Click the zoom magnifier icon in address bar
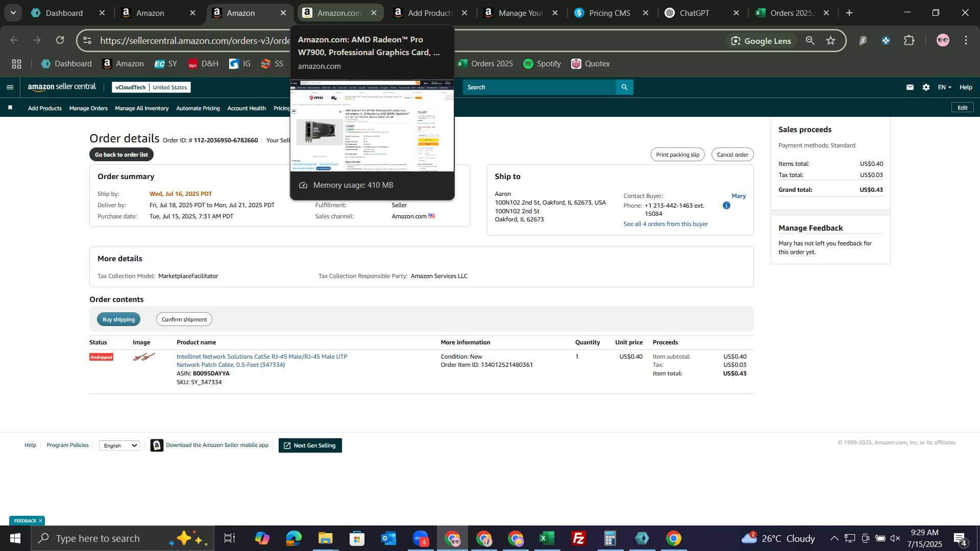Image resolution: width=980 pixels, height=551 pixels. click(810, 40)
